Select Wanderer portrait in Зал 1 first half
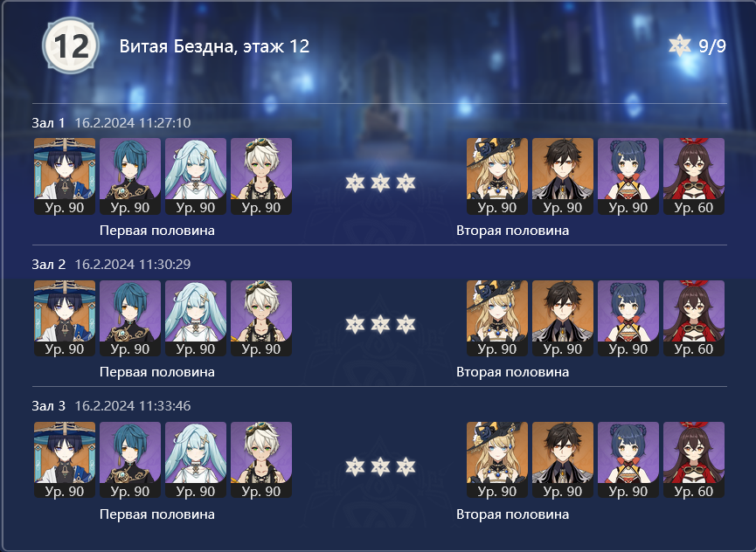 [x=65, y=176]
